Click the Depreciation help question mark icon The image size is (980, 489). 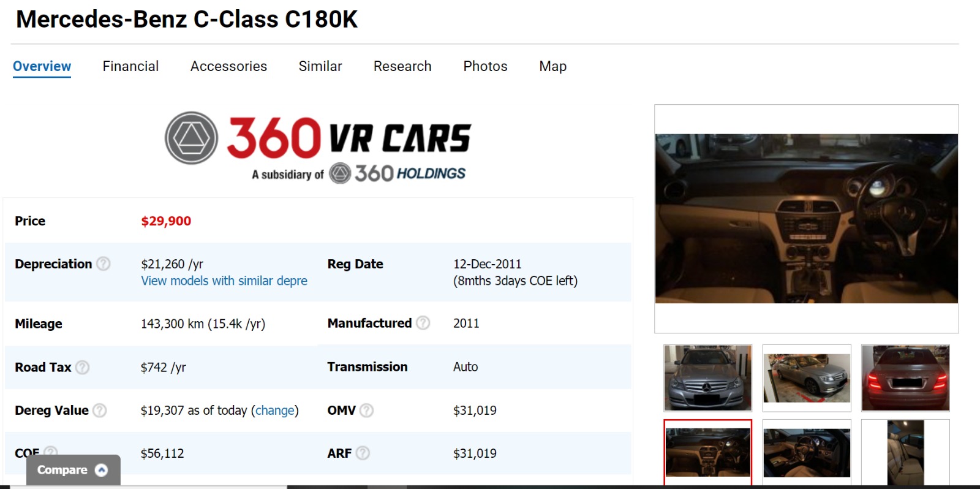click(x=104, y=264)
